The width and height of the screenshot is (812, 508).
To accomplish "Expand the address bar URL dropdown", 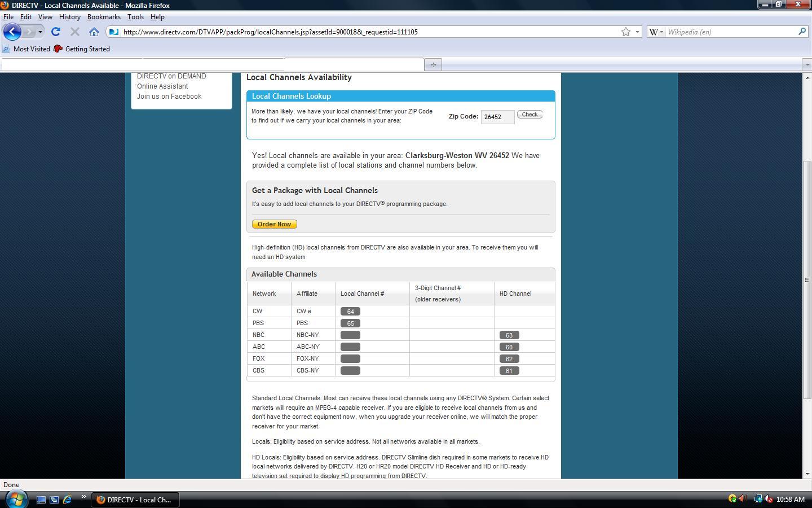I will 637,32.
